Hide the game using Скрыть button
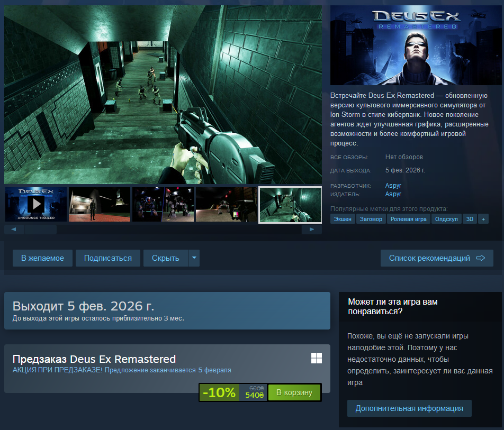This screenshot has width=504, height=430. coord(165,258)
